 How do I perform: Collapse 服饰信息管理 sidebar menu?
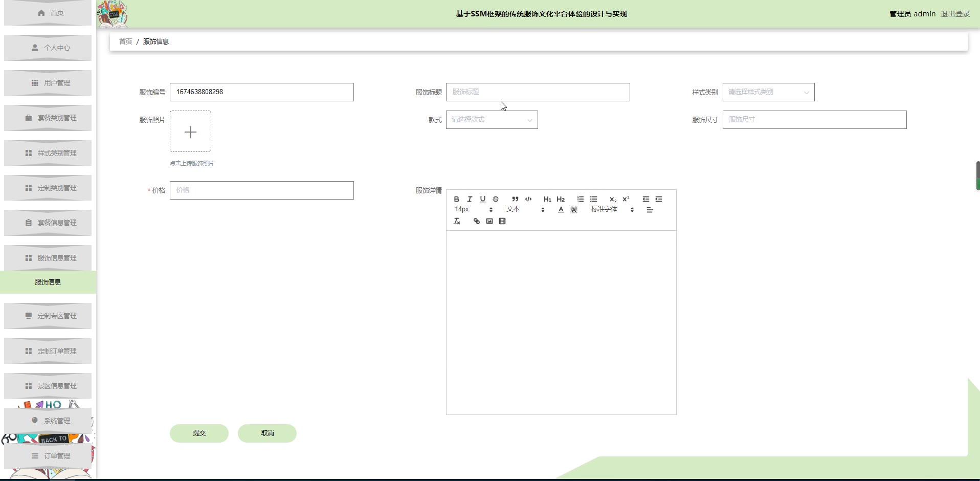click(48, 258)
